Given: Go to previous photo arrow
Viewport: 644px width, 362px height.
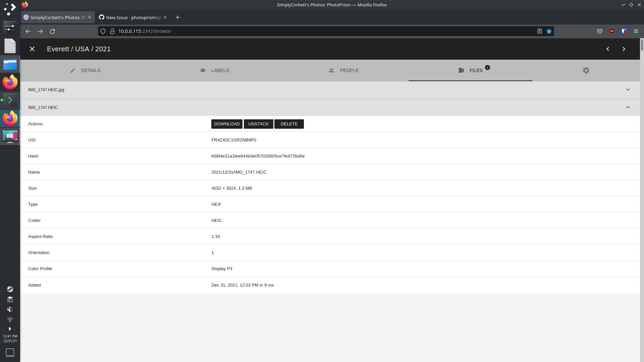Looking at the screenshot, I should (608, 49).
